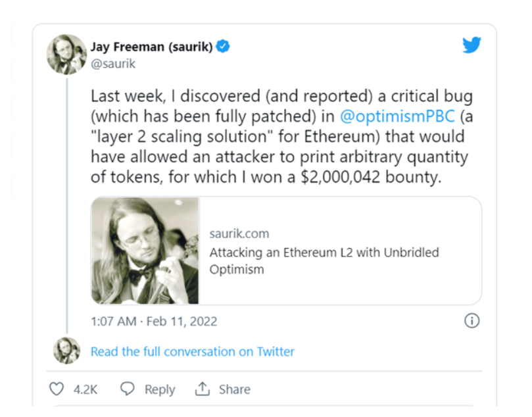
Task: Click small avatar beside full conversation link
Action: [66, 351]
